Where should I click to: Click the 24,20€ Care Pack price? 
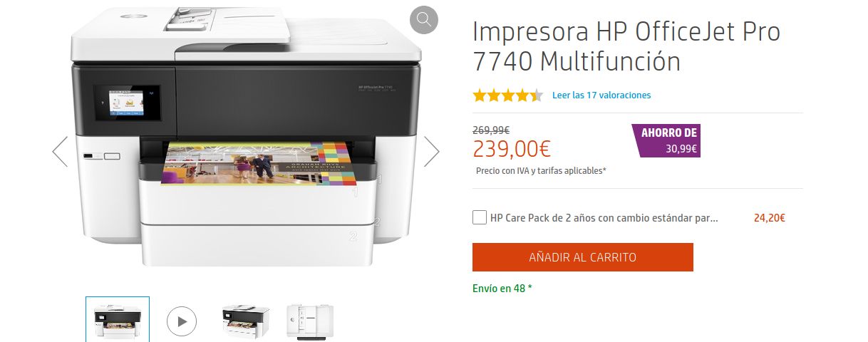click(x=770, y=218)
